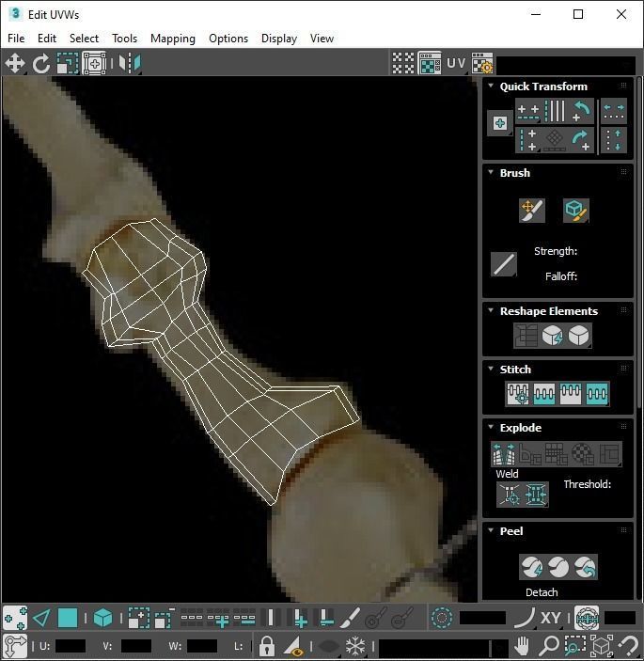644x661 pixels.
Task: Choose the Paint Move brush
Action: click(532, 211)
